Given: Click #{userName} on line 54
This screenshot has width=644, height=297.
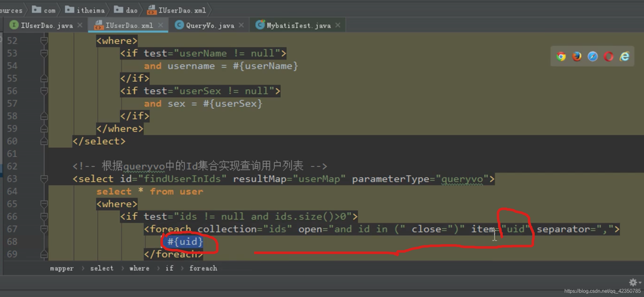Looking at the screenshot, I should click(x=265, y=66).
